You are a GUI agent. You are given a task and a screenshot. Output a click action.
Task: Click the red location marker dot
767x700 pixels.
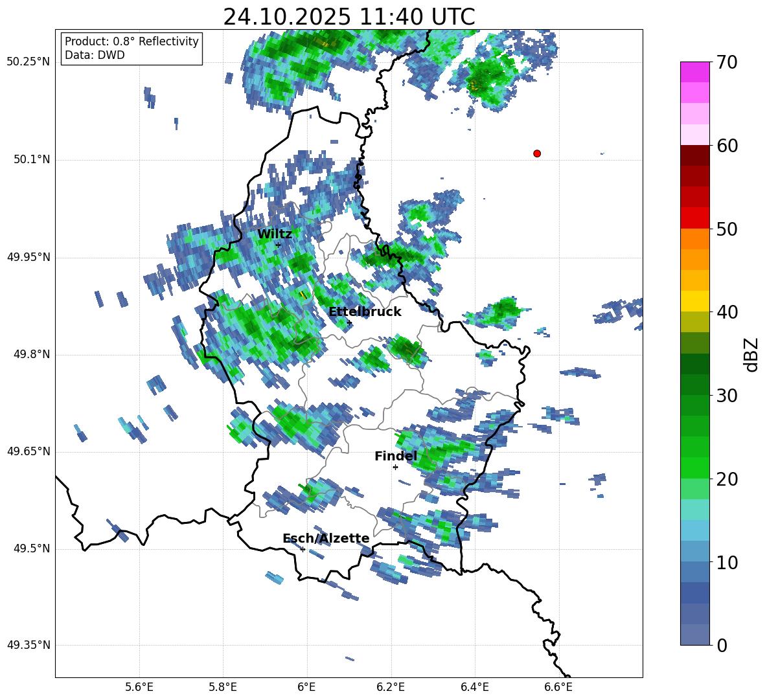pos(537,153)
